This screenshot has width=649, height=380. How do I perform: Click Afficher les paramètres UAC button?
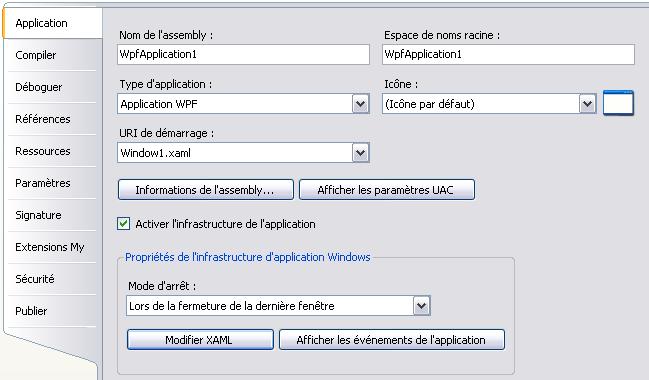click(387, 190)
